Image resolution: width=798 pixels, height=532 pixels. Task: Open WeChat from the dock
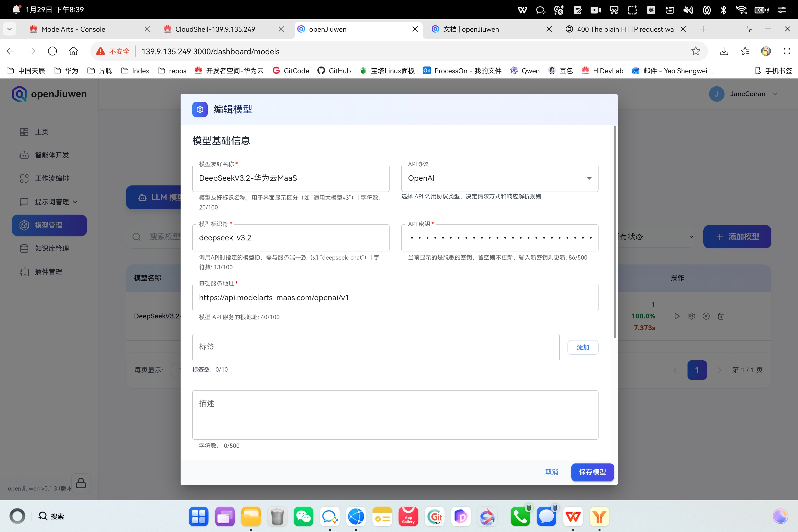coord(303,516)
